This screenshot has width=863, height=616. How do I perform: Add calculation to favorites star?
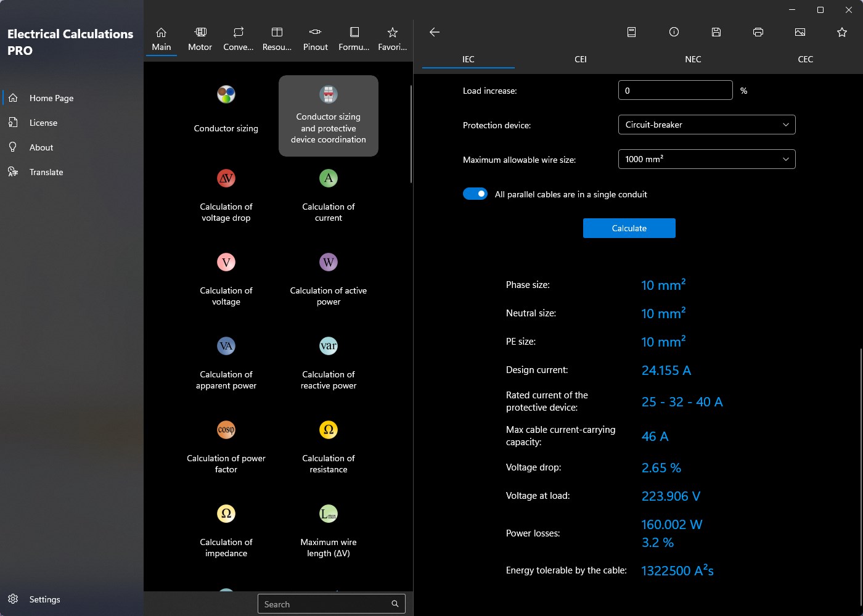tap(842, 32)
